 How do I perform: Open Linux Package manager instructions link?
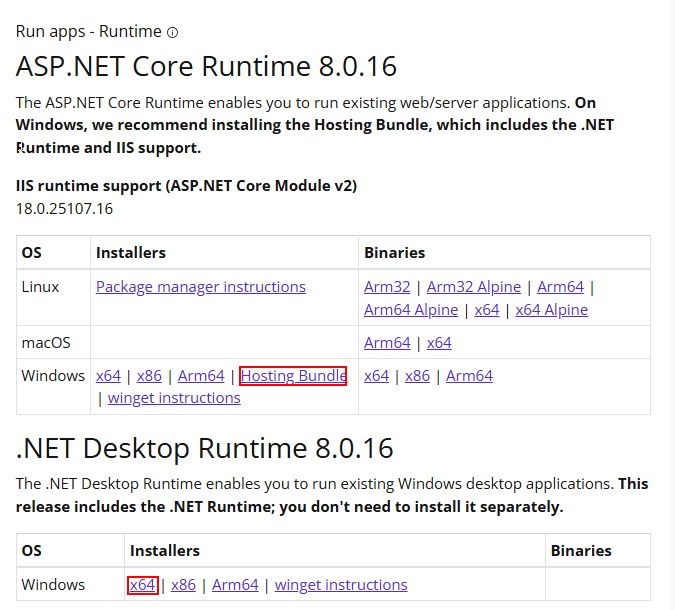coord(201,287)
